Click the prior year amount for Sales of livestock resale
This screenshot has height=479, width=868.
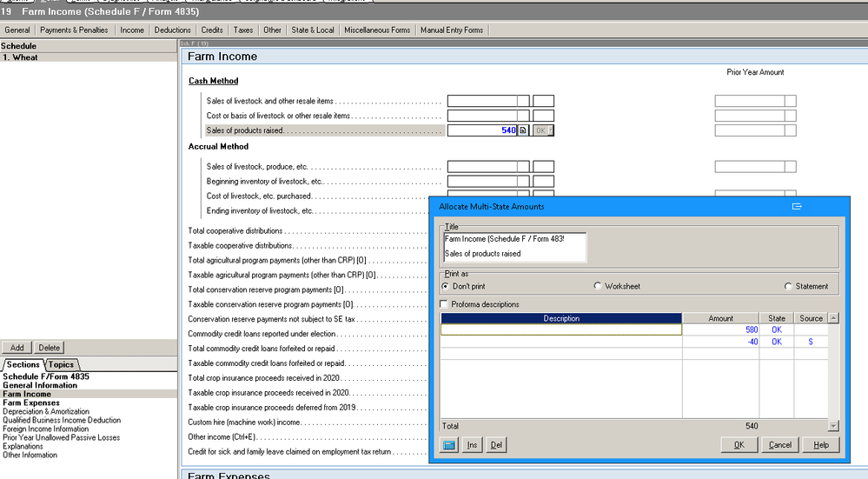(750, 101)
